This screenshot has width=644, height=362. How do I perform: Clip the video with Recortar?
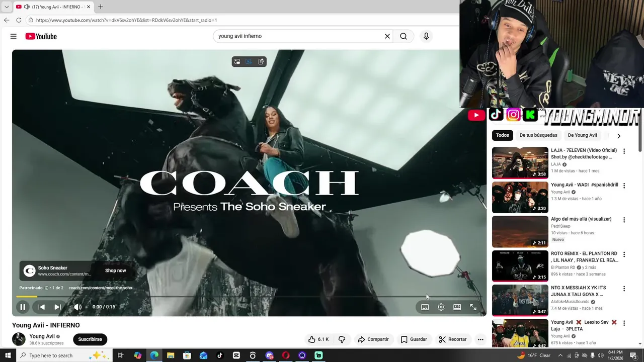point(453,339)
